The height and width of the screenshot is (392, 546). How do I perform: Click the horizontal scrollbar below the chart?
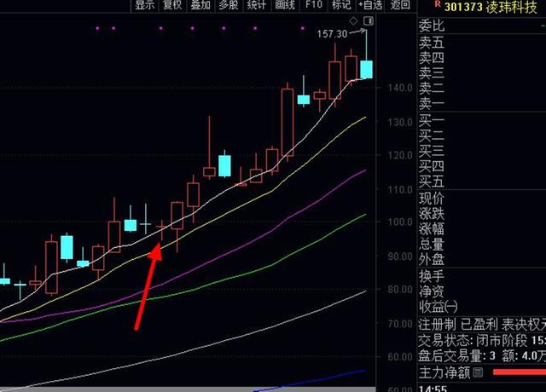pyautogui.click(x=188, y=389)
